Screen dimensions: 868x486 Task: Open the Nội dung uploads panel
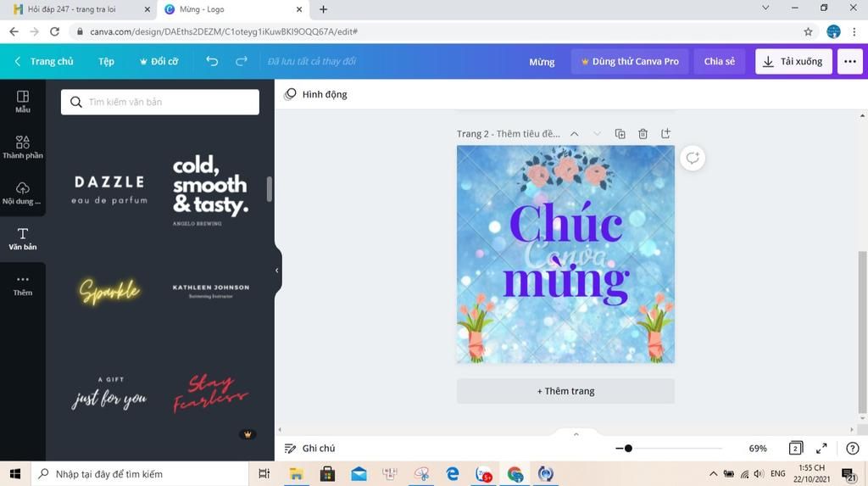(23, 193)
